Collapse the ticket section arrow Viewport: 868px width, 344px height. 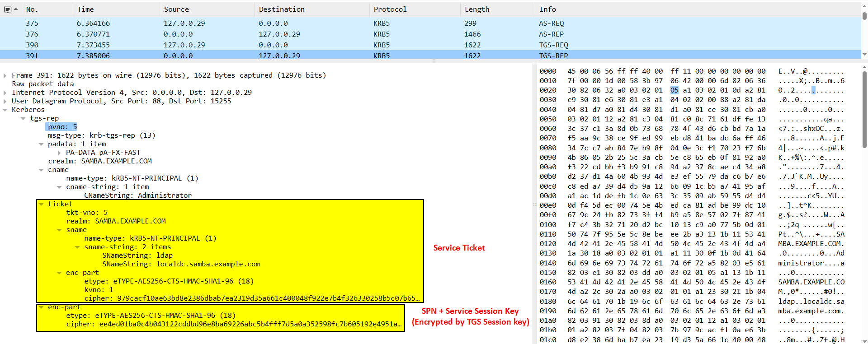pos(42,204)
